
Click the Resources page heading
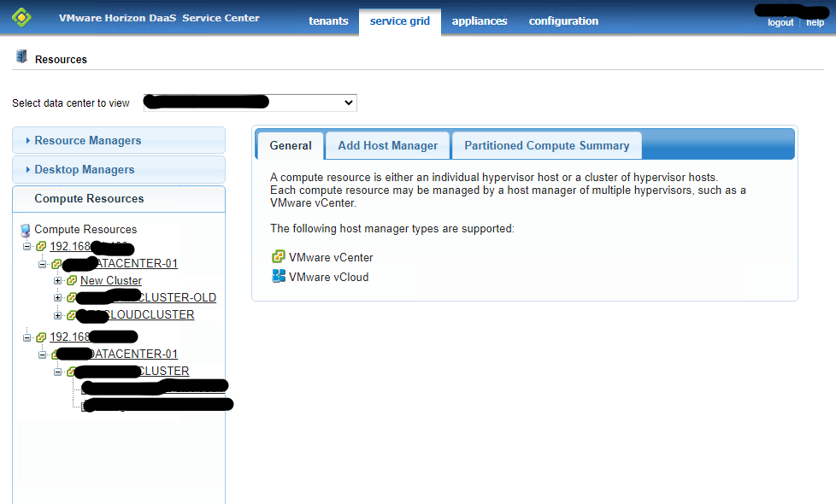tap(61, 60)
